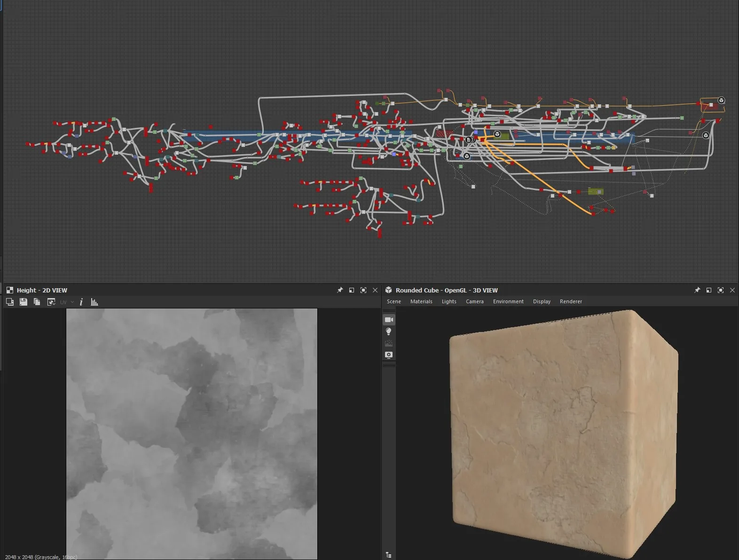Maximize the Height 2D VIEW panel

363,290
